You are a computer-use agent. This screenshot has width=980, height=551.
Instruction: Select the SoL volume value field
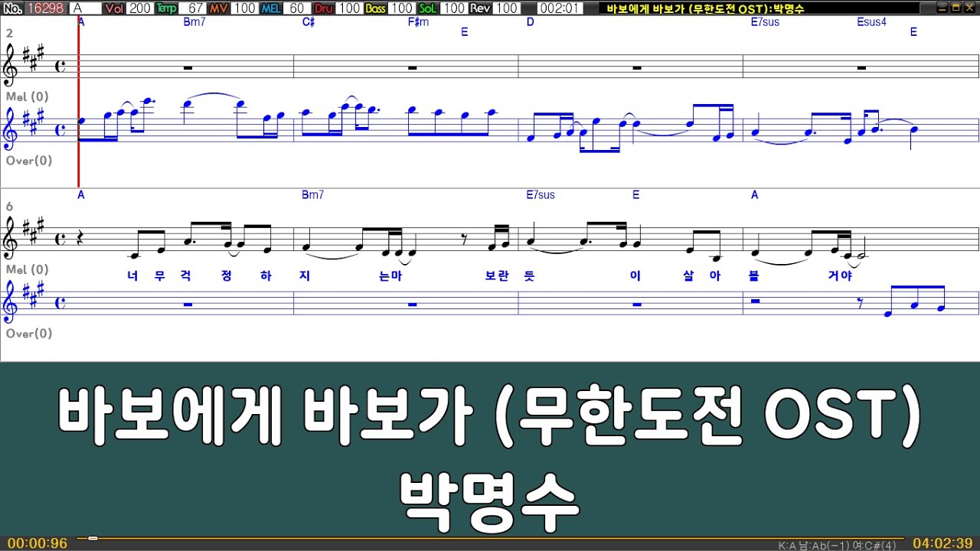(453, 8)
